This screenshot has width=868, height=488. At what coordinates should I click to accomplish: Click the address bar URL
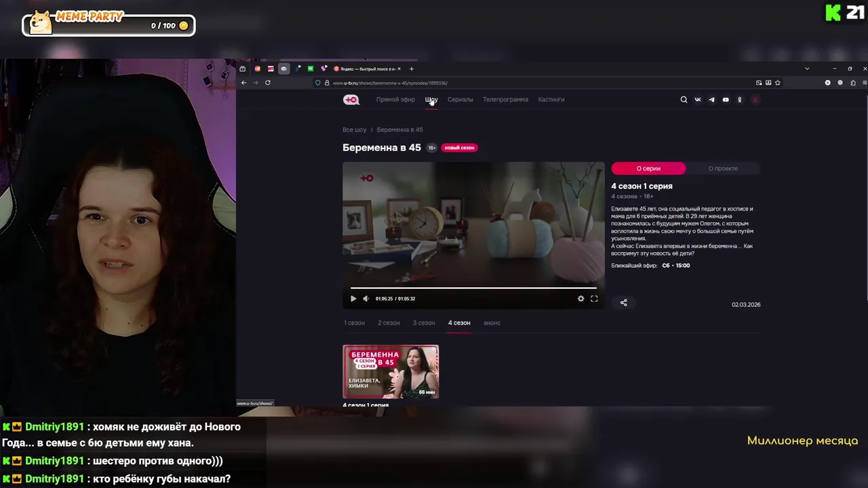coord(390,83)
